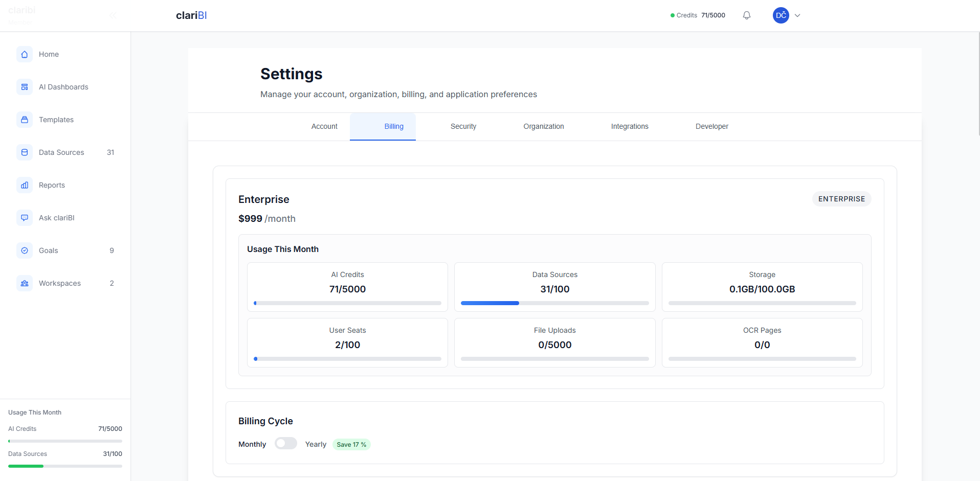Click the 0.1GB/100.0GB storage value

tap(762, 289)
